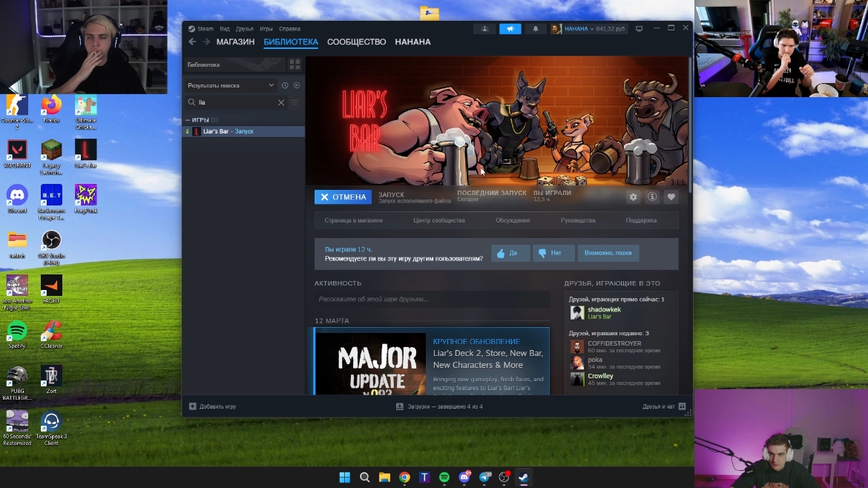
Task: Add Liar's Bar to favorites heart
Action: click(671, 197)
